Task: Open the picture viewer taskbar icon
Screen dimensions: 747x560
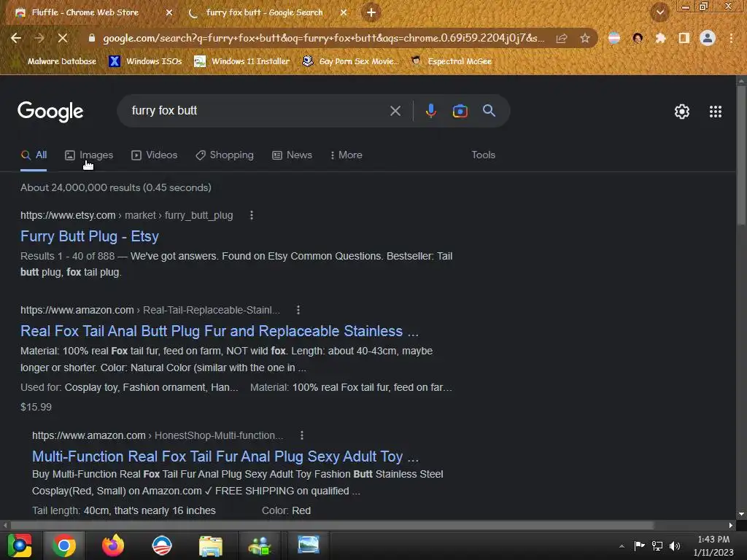Action: 309,545
